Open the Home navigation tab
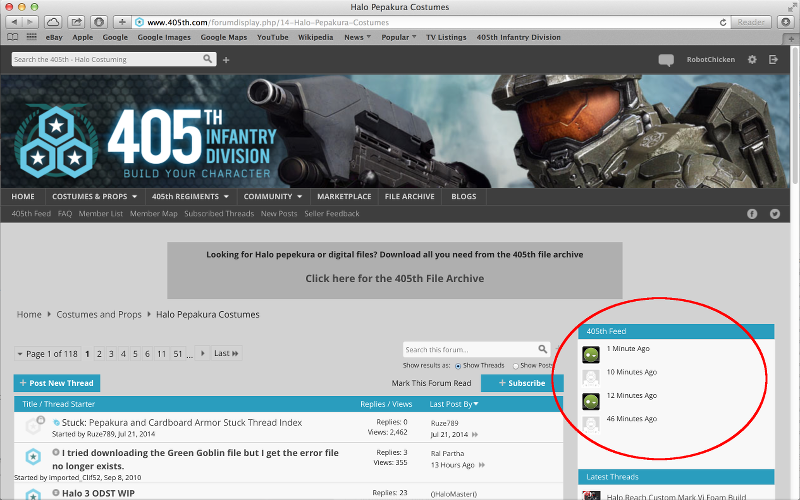Image resolution: width=800 pixels, height=500 pixels. 23,196
